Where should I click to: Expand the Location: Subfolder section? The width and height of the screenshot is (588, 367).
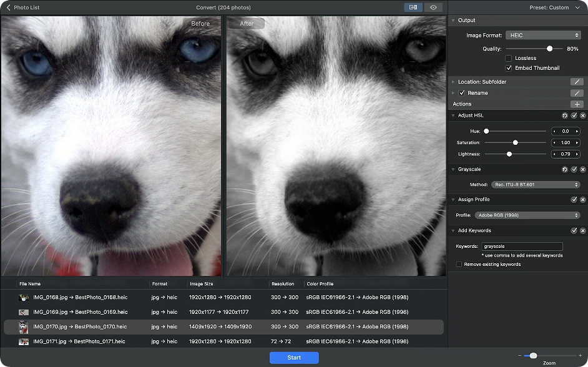point(453,82)
